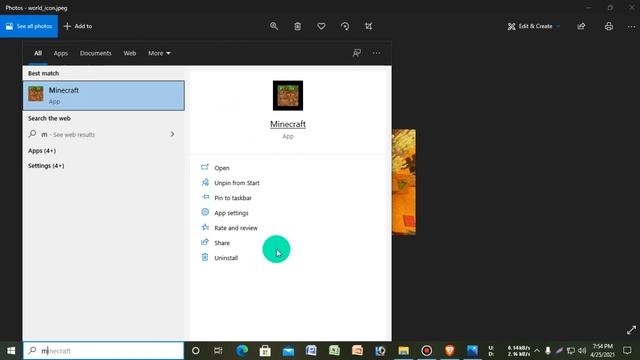Click Share for Minecraft
This screenshot has width=640, height=360.
pos(222,243)
